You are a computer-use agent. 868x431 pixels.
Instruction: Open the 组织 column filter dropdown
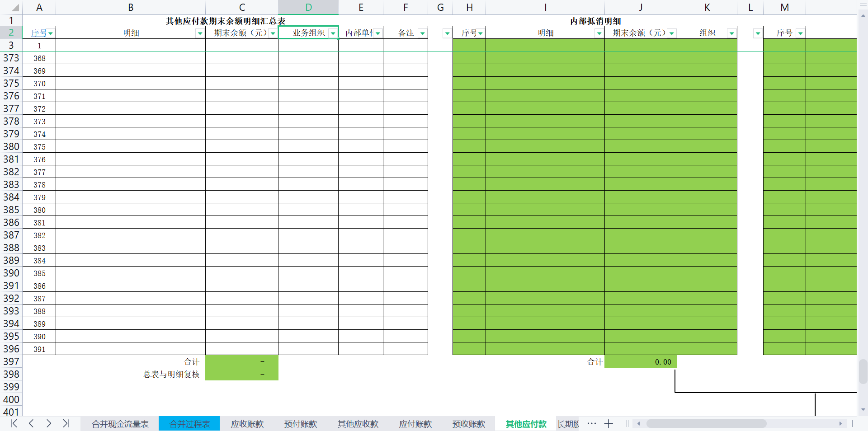(732, 33)
